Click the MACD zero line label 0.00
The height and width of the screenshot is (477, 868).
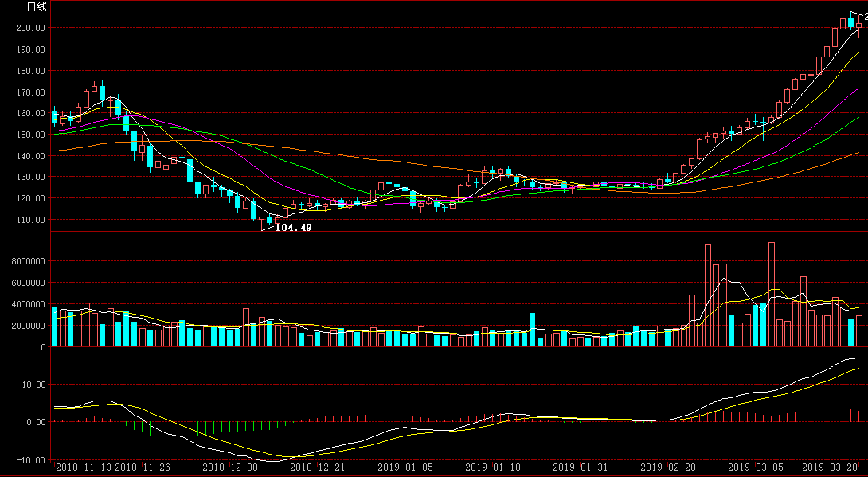(x=35, y=422)
